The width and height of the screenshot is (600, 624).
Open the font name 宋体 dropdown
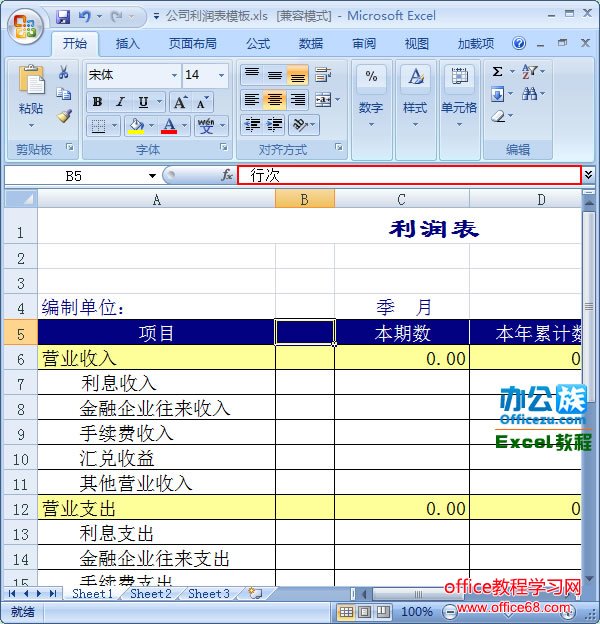pyautogui.click(x=174, y=75)
